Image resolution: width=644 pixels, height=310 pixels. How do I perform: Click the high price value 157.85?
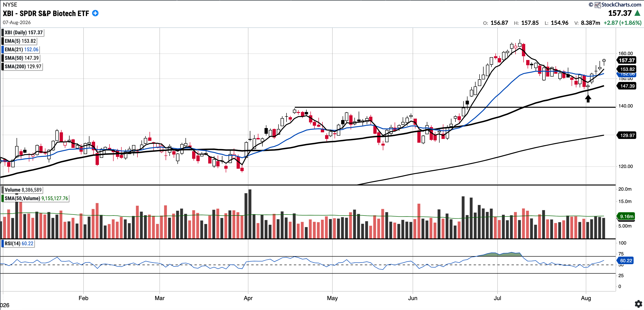point(530,23)
